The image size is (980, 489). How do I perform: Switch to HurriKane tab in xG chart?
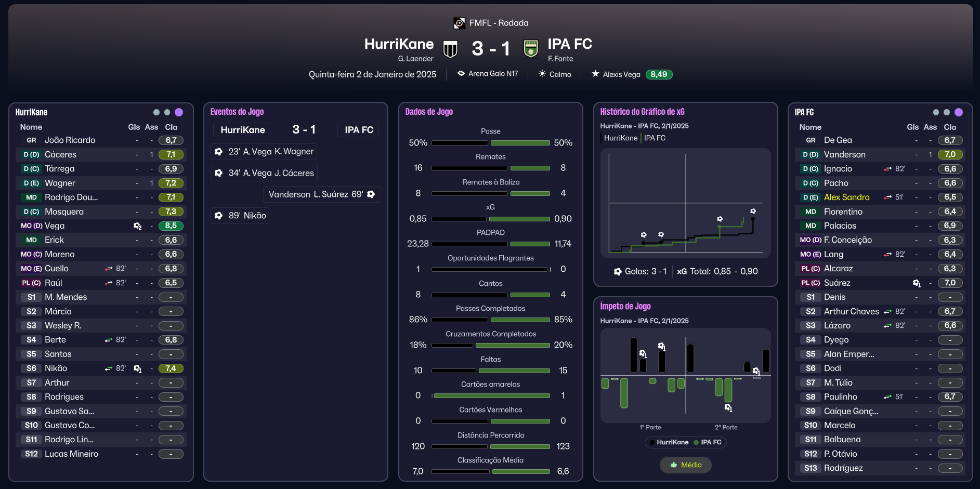(620, 138)
